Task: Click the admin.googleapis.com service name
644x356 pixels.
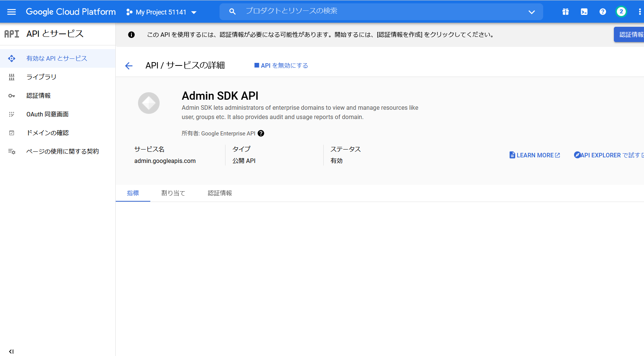Action: tap(165, 161)
